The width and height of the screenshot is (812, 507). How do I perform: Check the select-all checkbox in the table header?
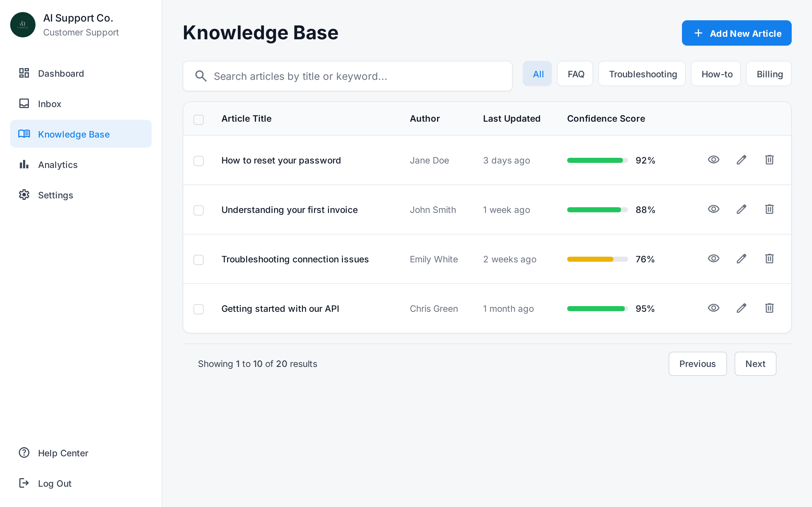point(198,119)
